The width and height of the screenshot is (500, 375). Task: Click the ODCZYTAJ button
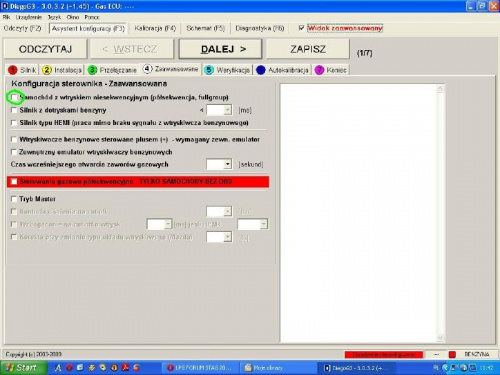[x=45, y=49]
